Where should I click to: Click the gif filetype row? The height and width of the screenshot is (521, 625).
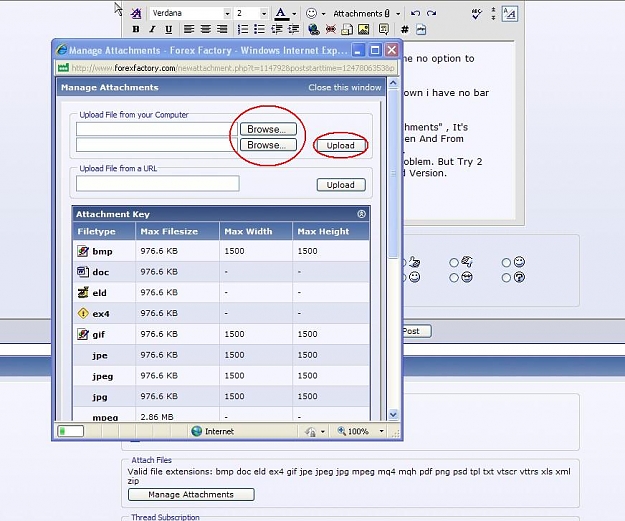[x=221, y=334]
